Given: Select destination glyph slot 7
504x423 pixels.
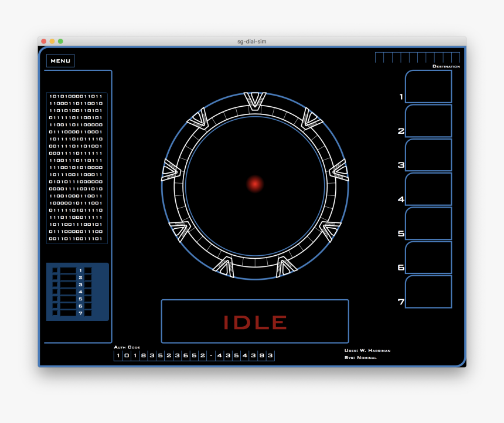Looking at the screenshot, I should coord(428,292).
